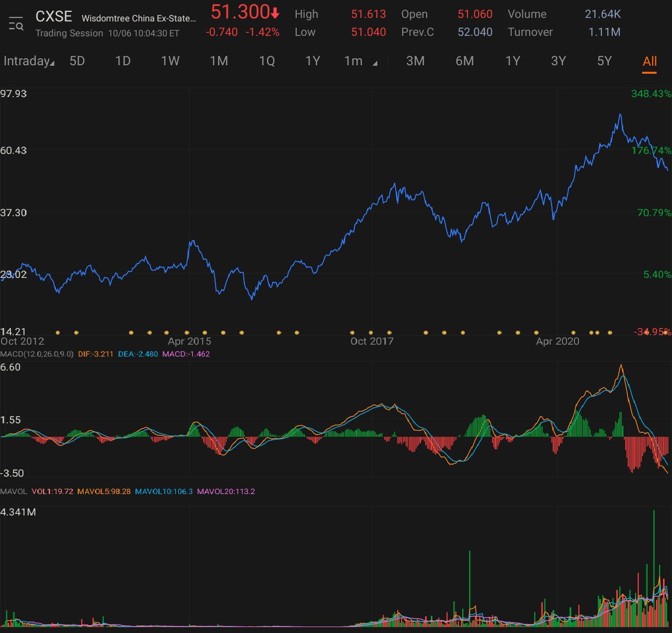This screenshot has height=633, width=672.
Task: Tap the Apr 2020 axis label
Action: click(x=558, y=341)
